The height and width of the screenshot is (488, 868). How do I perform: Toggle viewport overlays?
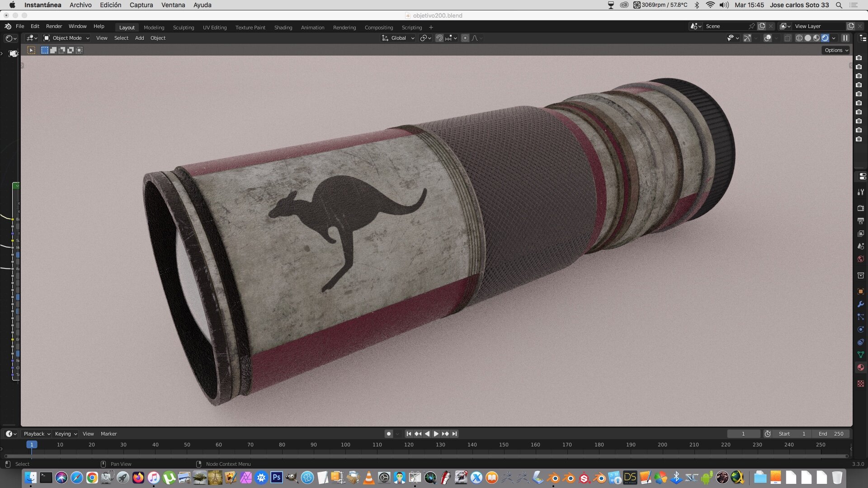[x=768, y=38]
